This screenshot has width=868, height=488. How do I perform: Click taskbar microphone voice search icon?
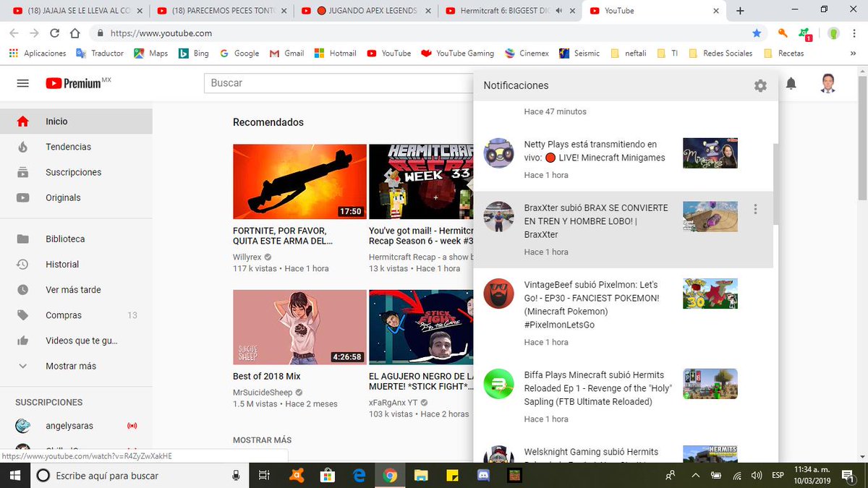(236, 475)
